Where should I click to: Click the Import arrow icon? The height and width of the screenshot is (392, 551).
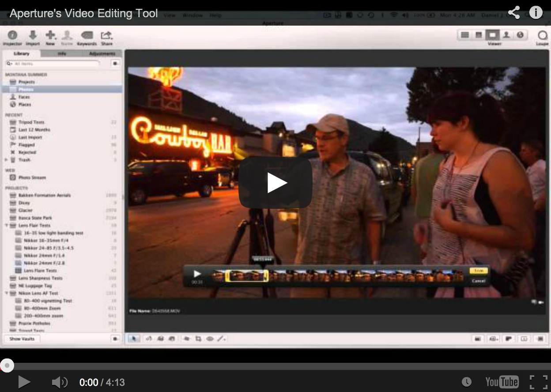(x=33, y=38)
